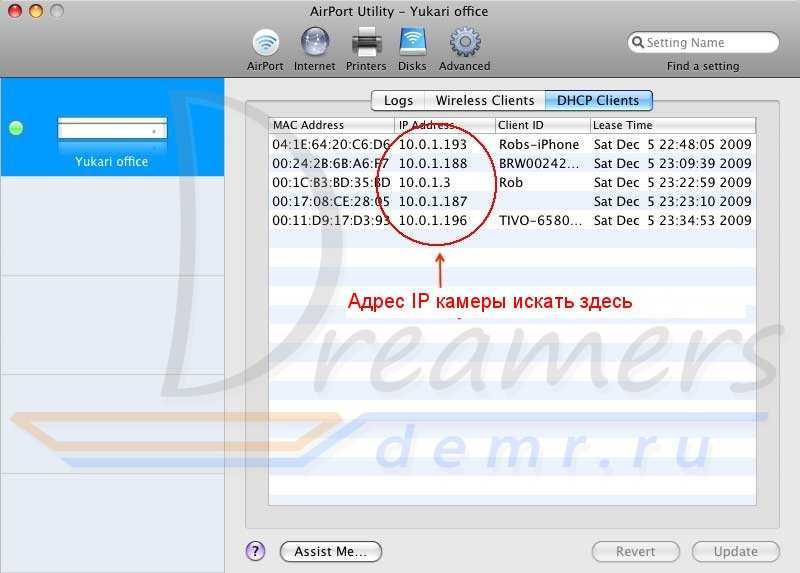The height and width of the screenshot is (573, 800).
Task: Click the help question mark button
Action: (255, 551)
